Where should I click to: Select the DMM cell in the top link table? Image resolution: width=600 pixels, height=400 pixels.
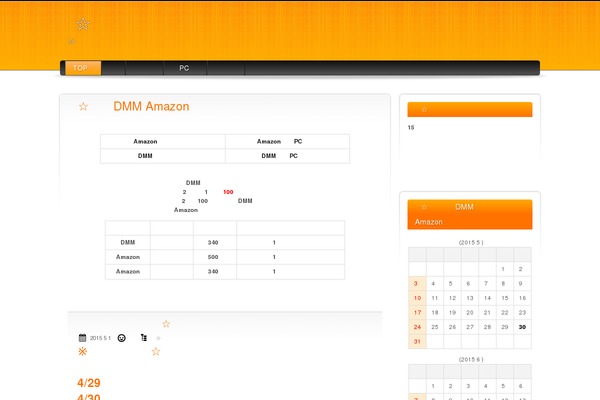(163, 156)
